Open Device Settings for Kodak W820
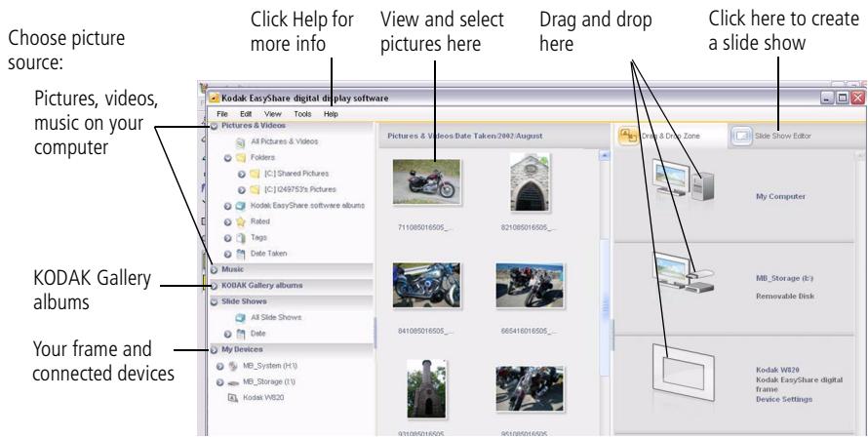 tap(784, 399)
